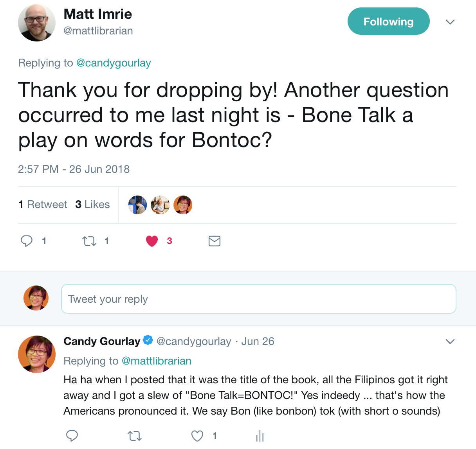Open the 3 Likes list
Image resolution: width=476 pixels, height=449 pixels.
[x=92, y=204]
